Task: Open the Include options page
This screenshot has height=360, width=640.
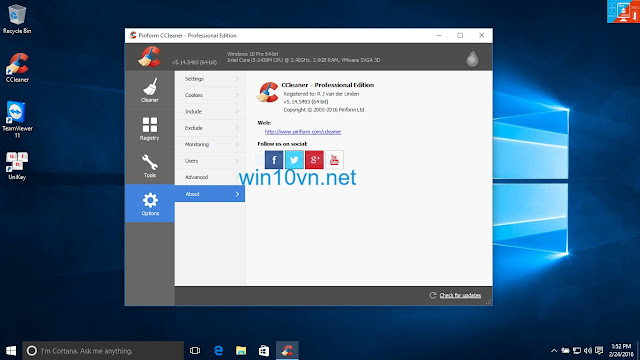Action: pos(210,111)
